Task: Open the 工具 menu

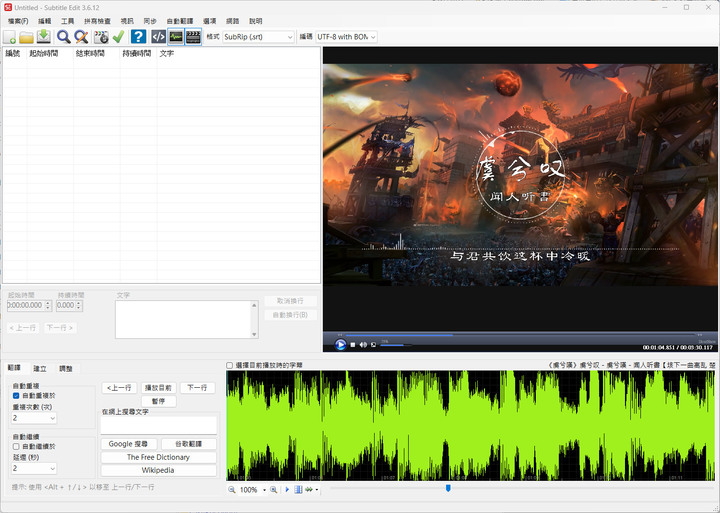Action: pos(68,21)
